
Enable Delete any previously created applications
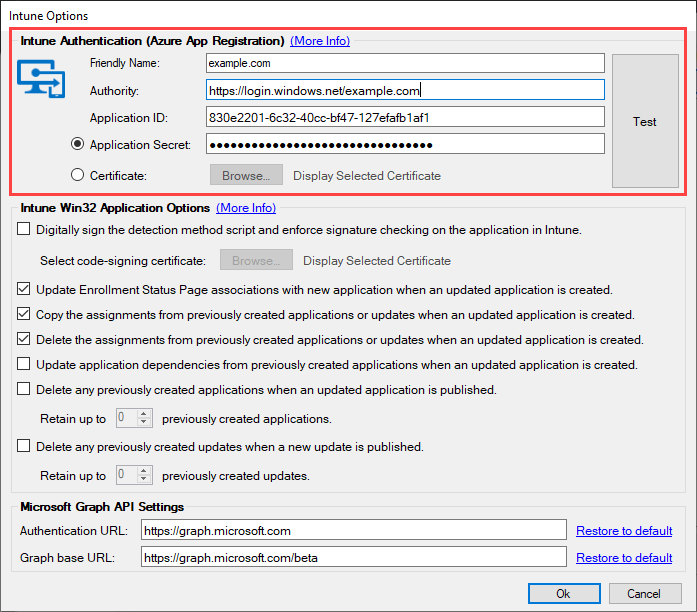(24, 389)
